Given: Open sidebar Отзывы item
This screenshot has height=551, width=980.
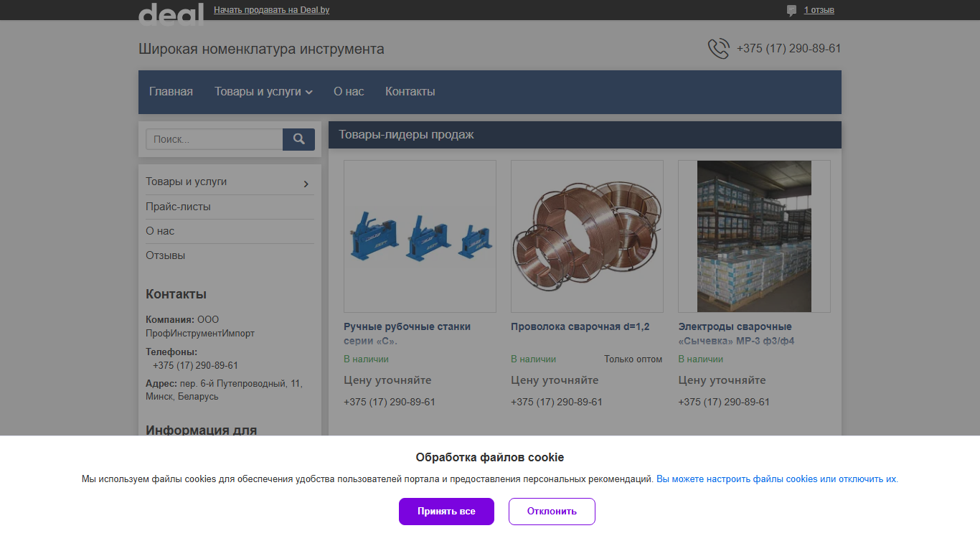Looking at the screenshot, I should point(165,255).
